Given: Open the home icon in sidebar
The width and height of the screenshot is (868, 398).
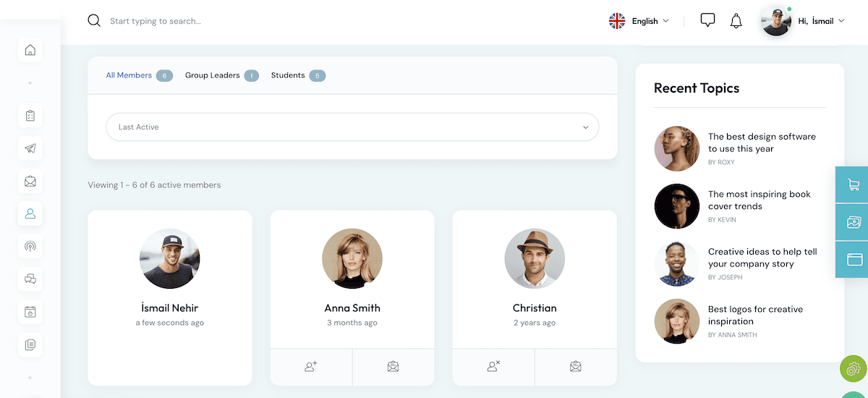Looking at the screenshot, I should 30,50.
